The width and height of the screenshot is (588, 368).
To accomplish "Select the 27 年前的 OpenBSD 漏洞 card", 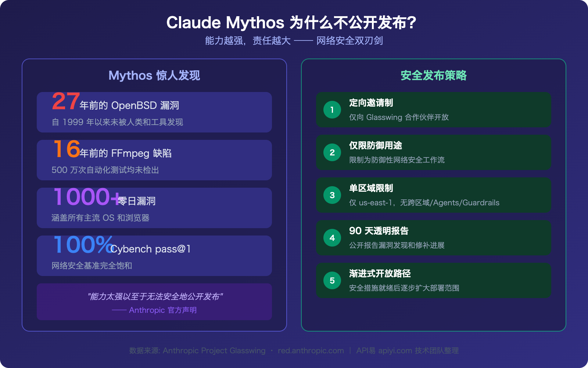I will pos(154,112).
